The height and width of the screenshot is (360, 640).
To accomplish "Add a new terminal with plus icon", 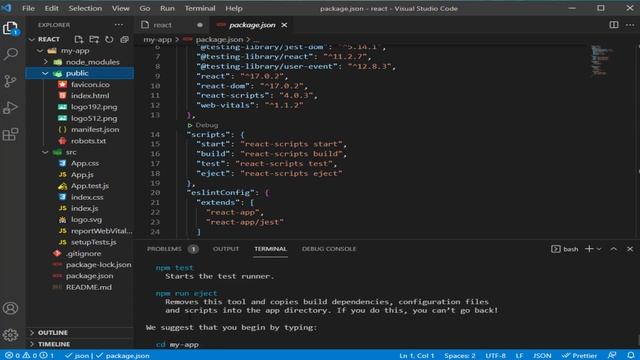I will [589, 249].
